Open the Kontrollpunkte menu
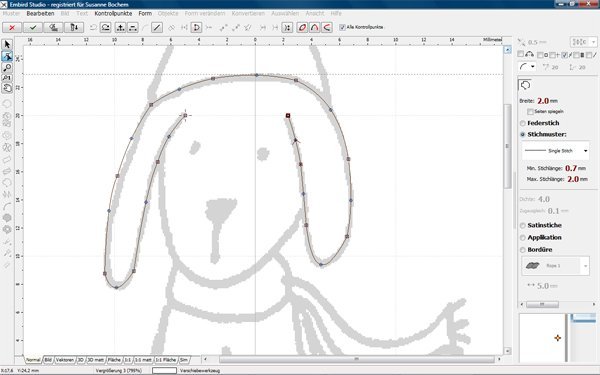The image size is (600, 375). click(x=113, y=13)
